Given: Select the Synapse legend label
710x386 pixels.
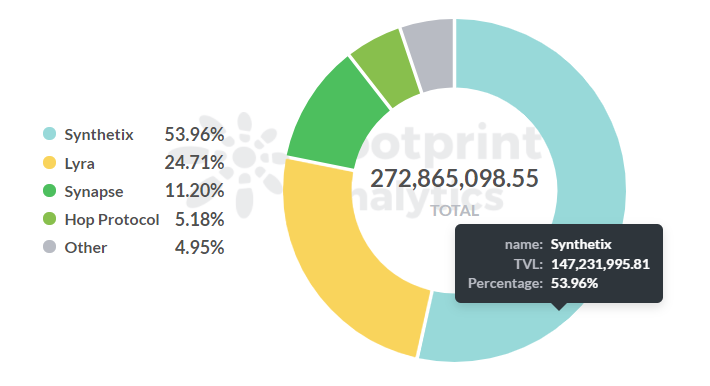Looking at the screenshot, I should coord(94,192).
